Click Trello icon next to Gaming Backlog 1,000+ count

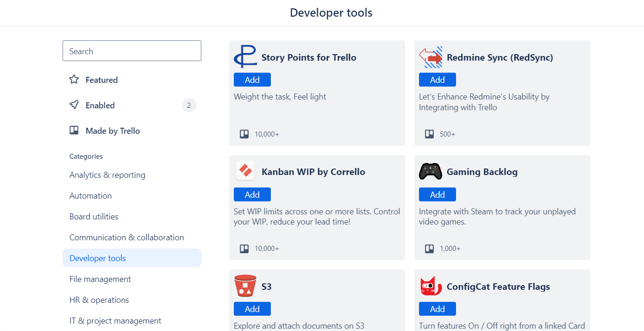pos(430,249)
